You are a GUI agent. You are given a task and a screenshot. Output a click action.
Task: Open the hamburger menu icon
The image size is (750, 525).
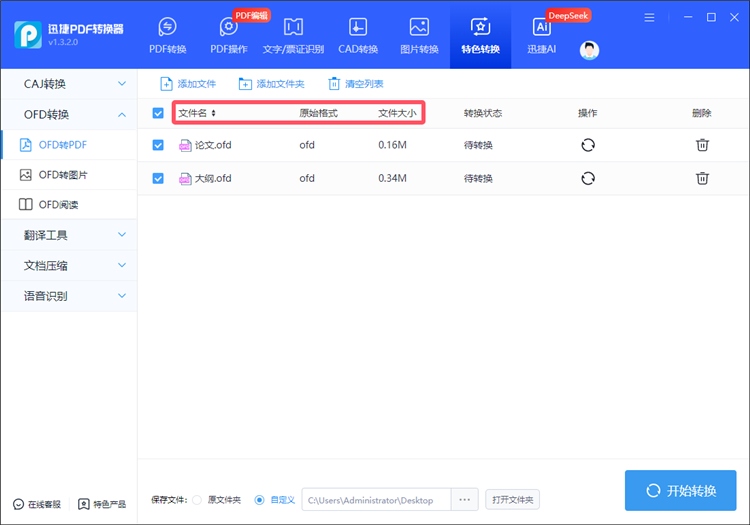coord(649,18)
